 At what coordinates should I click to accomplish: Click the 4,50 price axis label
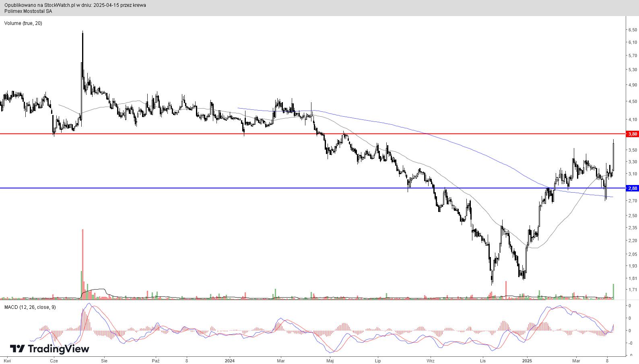(x=633, y=101)
